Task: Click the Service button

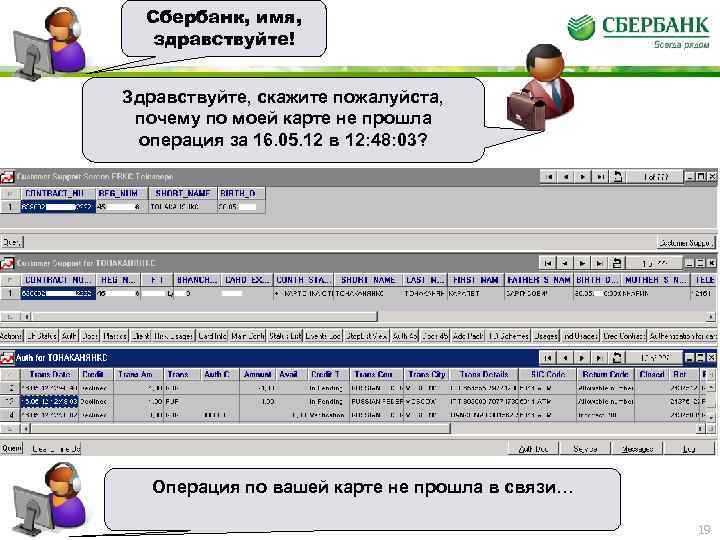Action: [585, 448]
